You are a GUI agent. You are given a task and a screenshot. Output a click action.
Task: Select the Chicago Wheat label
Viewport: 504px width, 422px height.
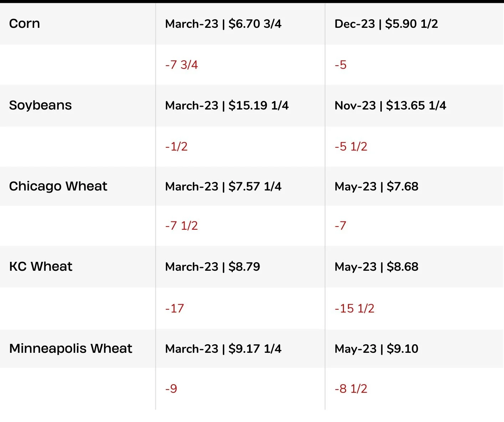pos(58,186)
